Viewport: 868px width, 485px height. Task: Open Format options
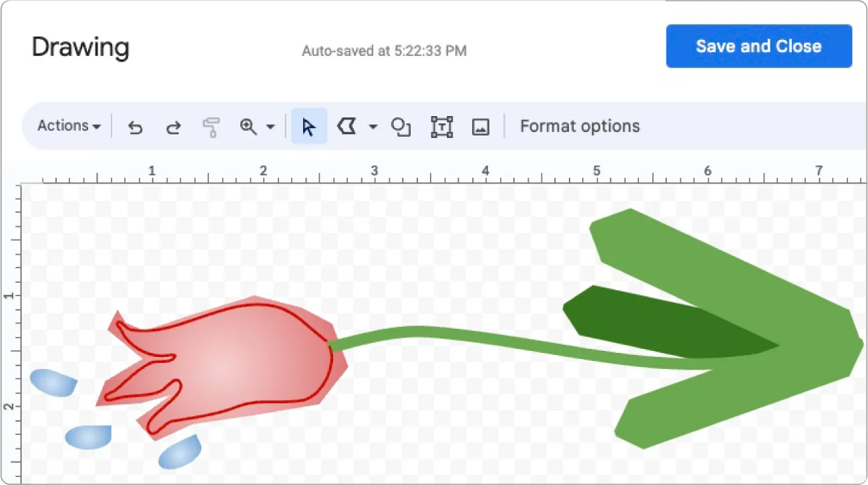coord(580,126)
